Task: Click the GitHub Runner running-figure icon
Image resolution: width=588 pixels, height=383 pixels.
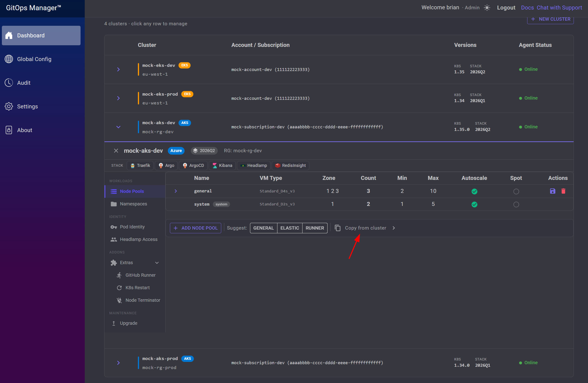Action: [119, 275]
